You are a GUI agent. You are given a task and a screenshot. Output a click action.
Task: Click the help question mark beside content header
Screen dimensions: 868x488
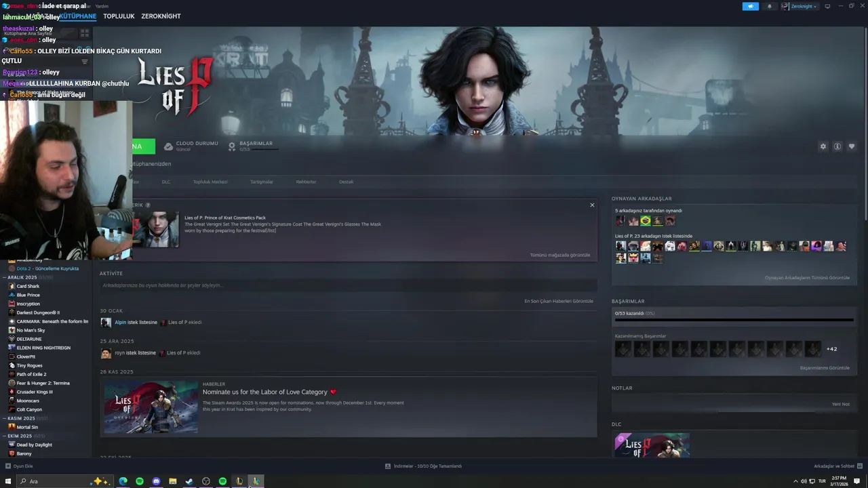[148, 205]
